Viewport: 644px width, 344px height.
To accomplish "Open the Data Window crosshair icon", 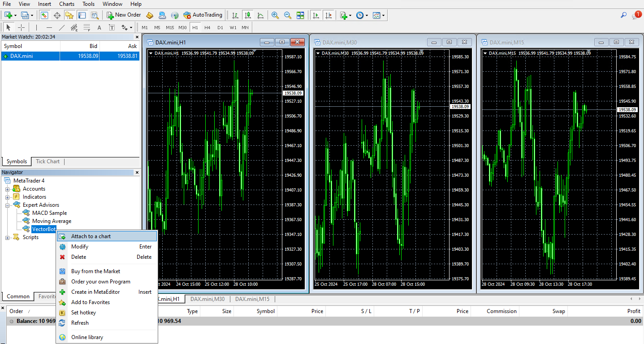I will coord(57,15).
